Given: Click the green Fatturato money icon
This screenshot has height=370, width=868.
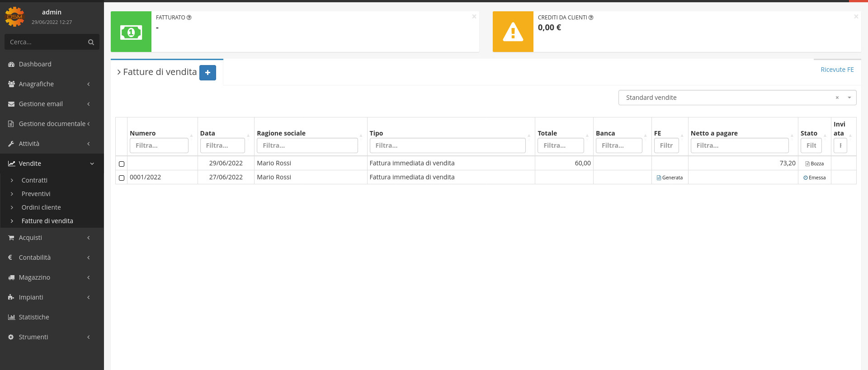Looking at the screenshot, I should (131, 32).
